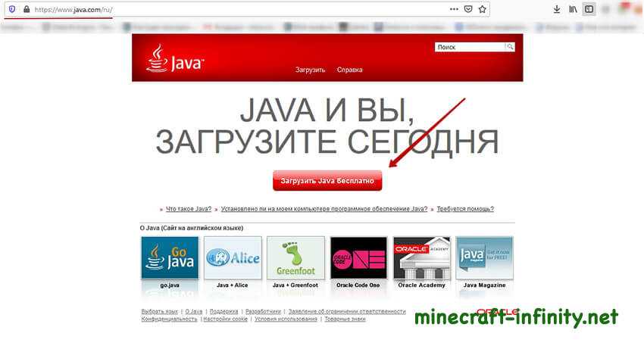Click the Разработчики footer link

click(263, 311)
